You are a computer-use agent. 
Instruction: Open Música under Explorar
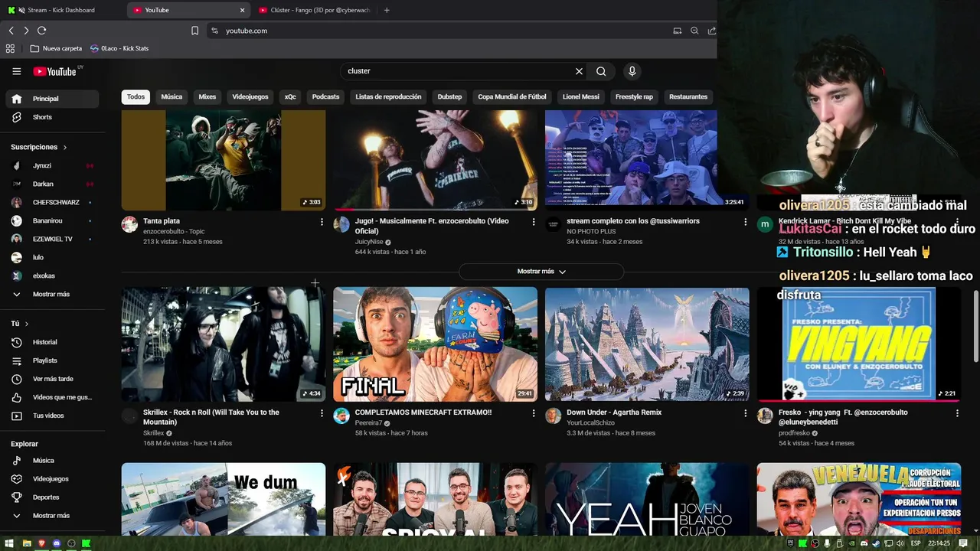[52, 461]
